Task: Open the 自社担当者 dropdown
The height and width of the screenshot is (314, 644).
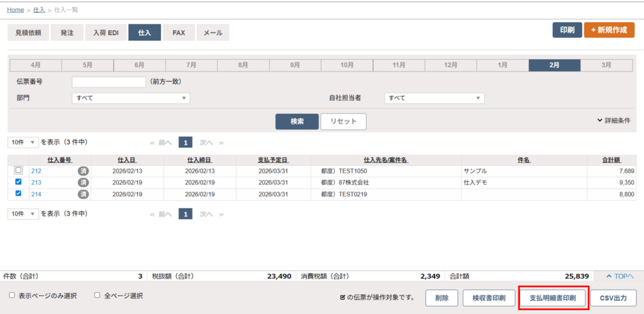Action: pos(434,98)
